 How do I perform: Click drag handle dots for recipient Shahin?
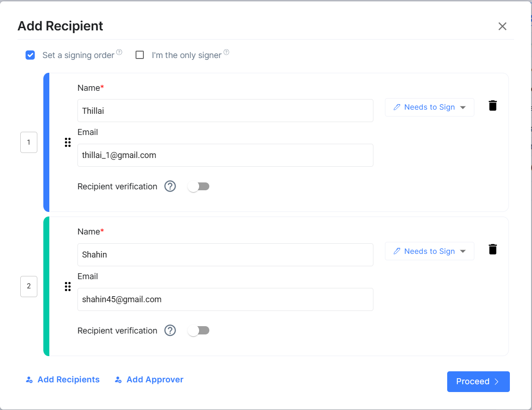[x=68, y=287]
